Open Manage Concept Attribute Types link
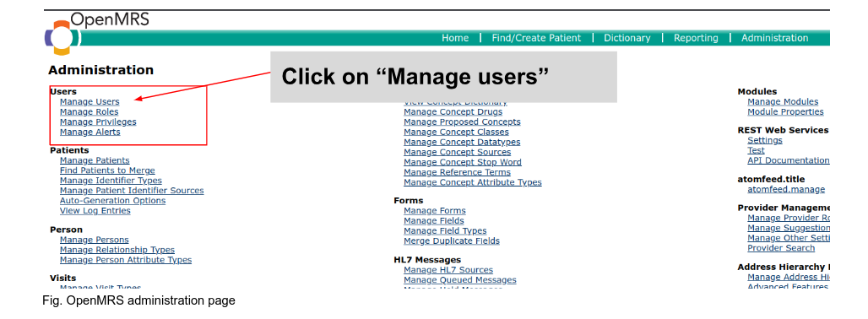 (473, 182)
